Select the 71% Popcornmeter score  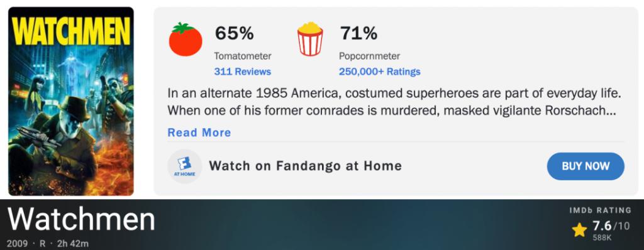pos(358,33)
